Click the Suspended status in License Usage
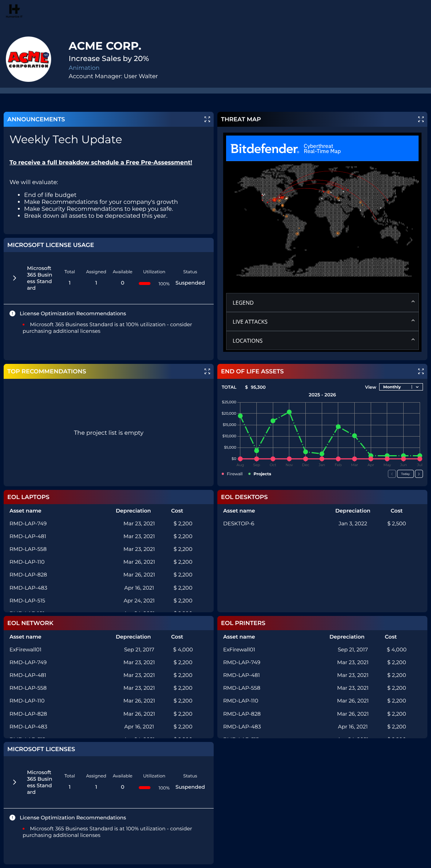This screenshot has height=868, width=431. 190,283
